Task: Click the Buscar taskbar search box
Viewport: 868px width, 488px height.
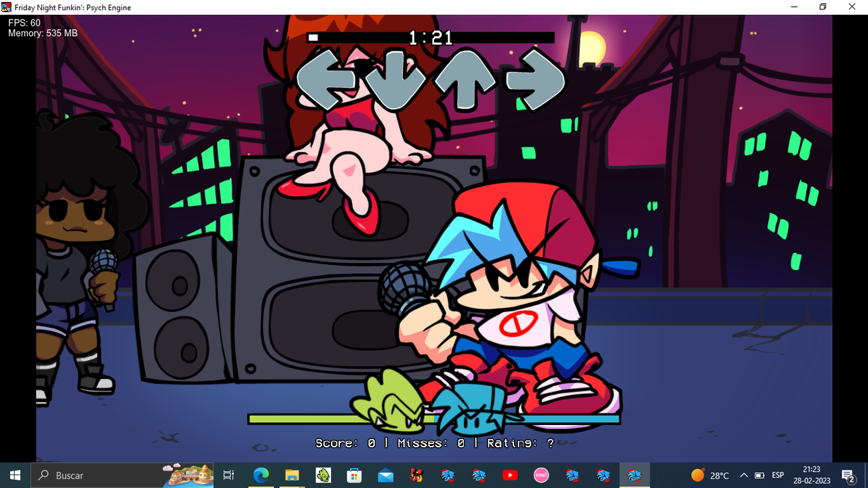Action: (122, 475)
